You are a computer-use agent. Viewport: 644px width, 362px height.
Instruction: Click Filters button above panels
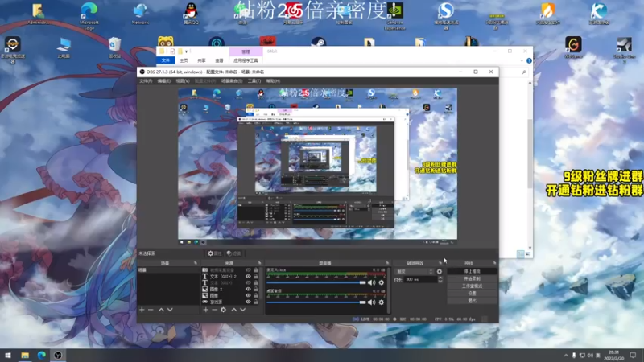coord(234,253)
